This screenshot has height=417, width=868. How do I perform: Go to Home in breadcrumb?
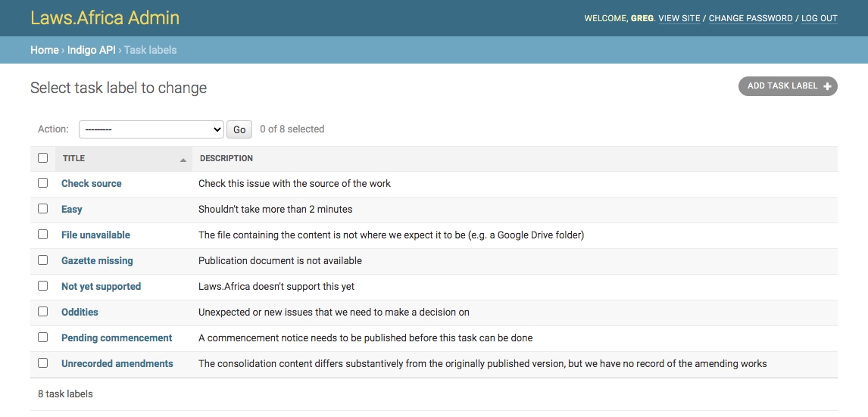click(x=44, y=50)
